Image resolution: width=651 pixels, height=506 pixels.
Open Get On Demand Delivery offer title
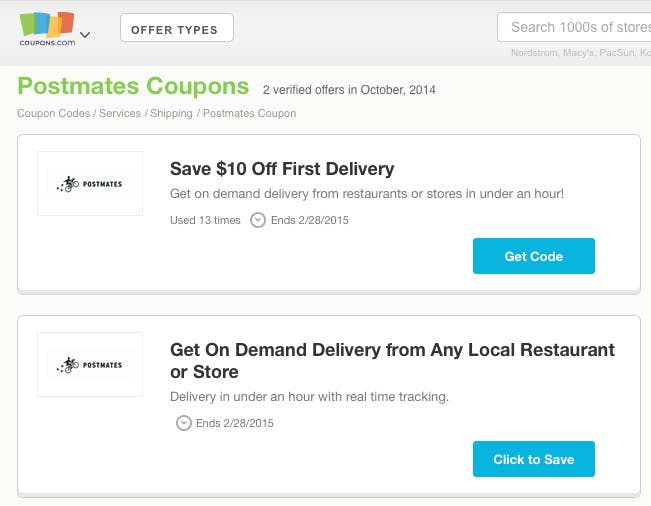click(392, 361)
